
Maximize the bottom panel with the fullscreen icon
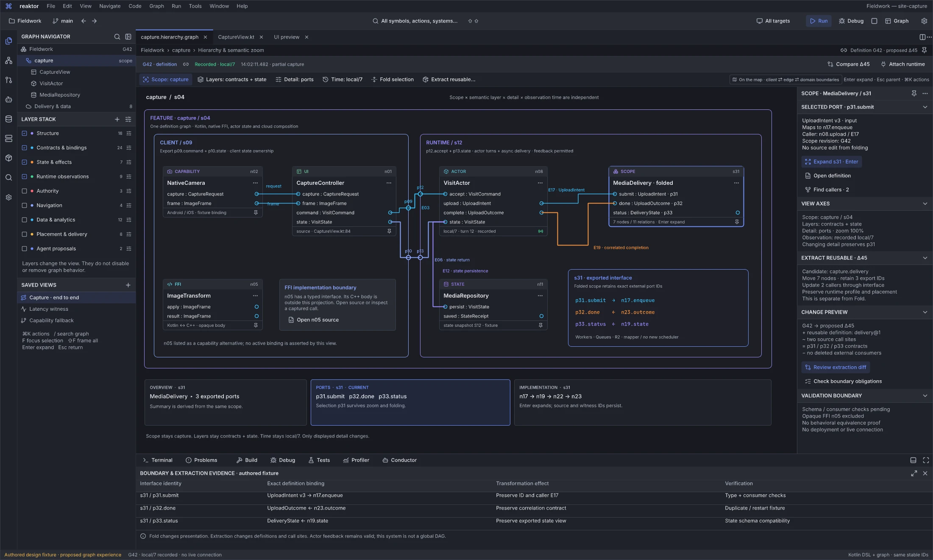pos(926,460)
